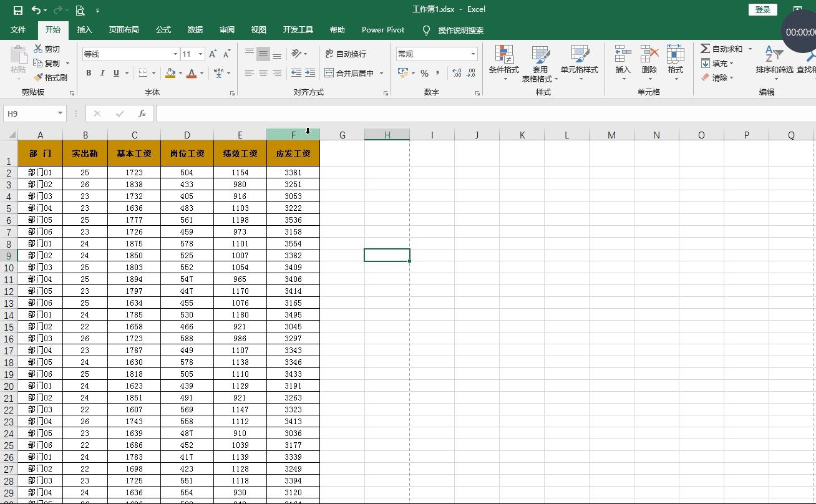Toggle italic formatting
Viewport: 816px width, 504px height.
102,73
